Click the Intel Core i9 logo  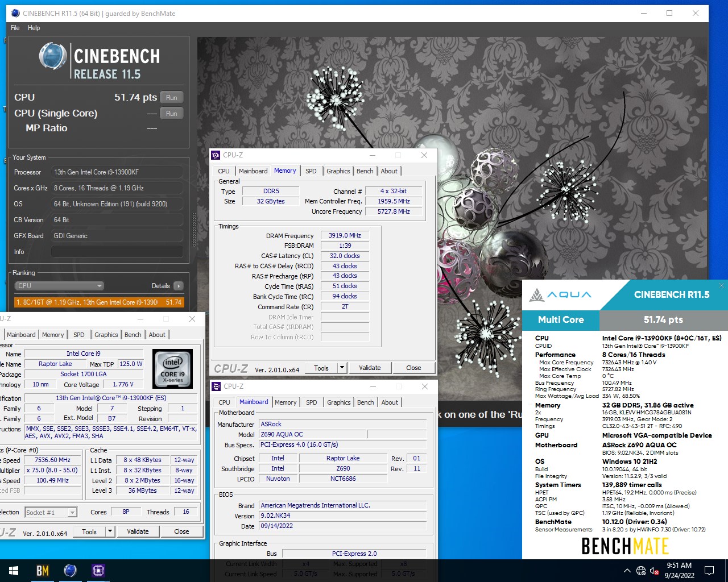point(173,369)
